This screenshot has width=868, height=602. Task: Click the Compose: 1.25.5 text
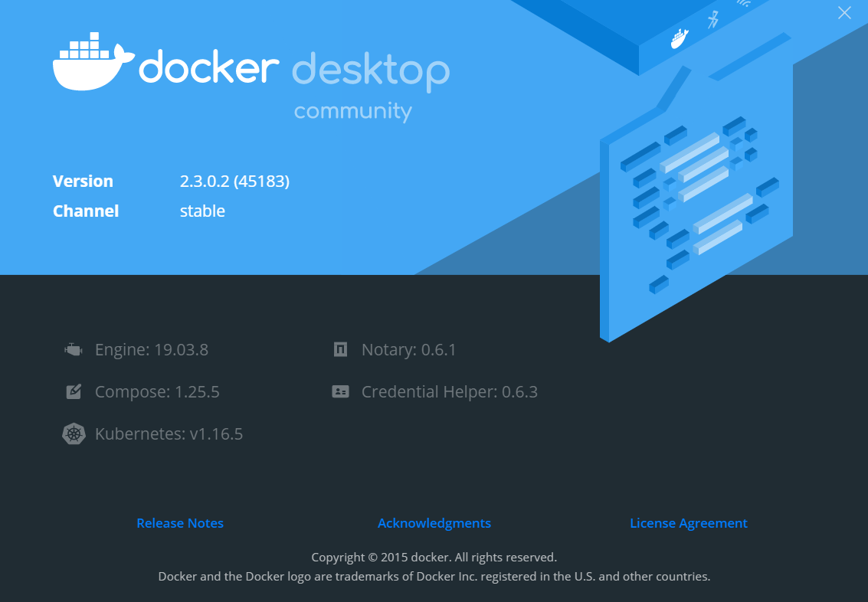coord(157,391)
